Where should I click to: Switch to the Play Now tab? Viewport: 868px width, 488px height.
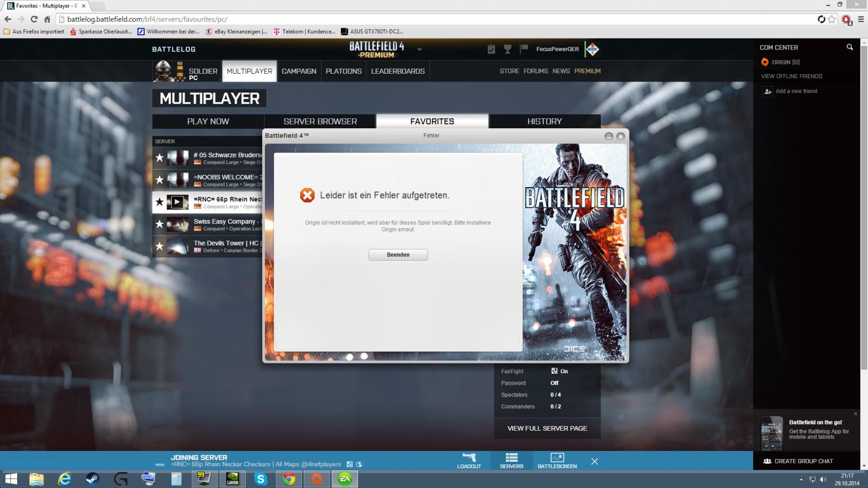208,121
